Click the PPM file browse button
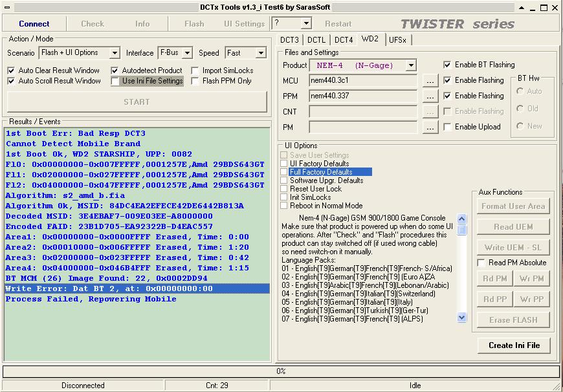 coord(430,96)
